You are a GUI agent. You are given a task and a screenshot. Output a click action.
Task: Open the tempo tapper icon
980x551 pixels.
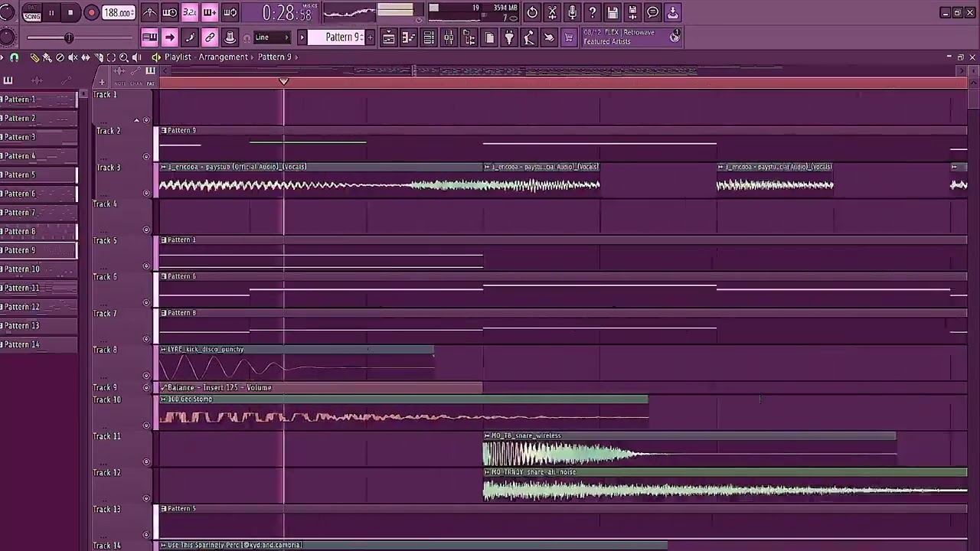[528, 37]
